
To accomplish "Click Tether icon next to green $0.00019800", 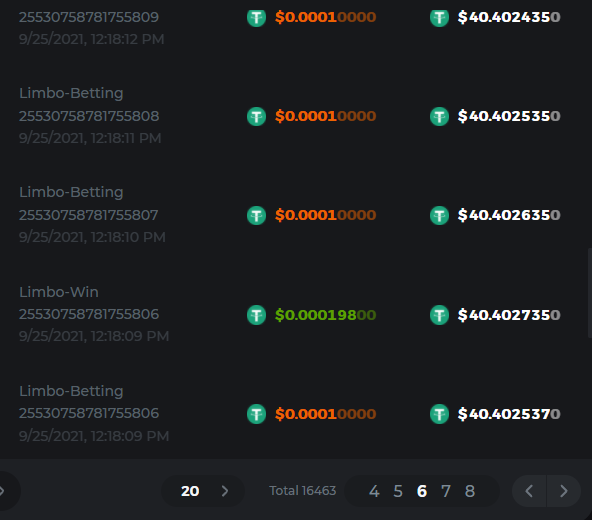I will [256, 315].
